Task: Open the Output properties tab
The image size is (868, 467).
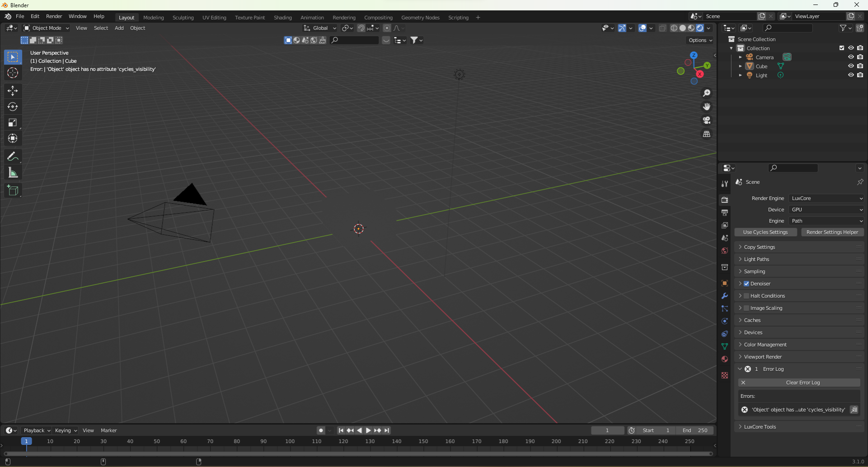Action: coord(725,213)
